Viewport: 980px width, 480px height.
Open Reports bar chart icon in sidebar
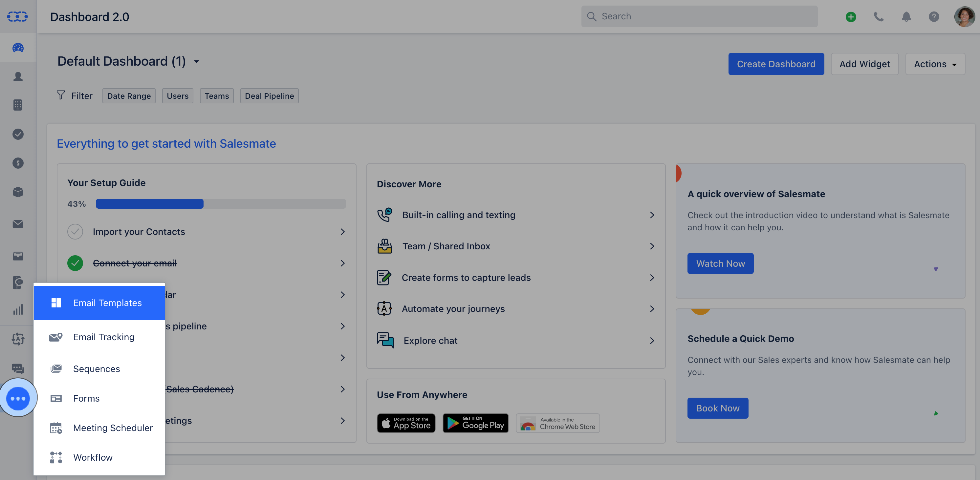18,309
